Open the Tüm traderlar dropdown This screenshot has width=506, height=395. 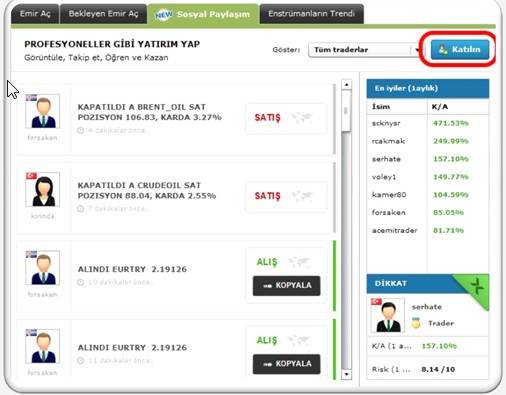point(365,50)
